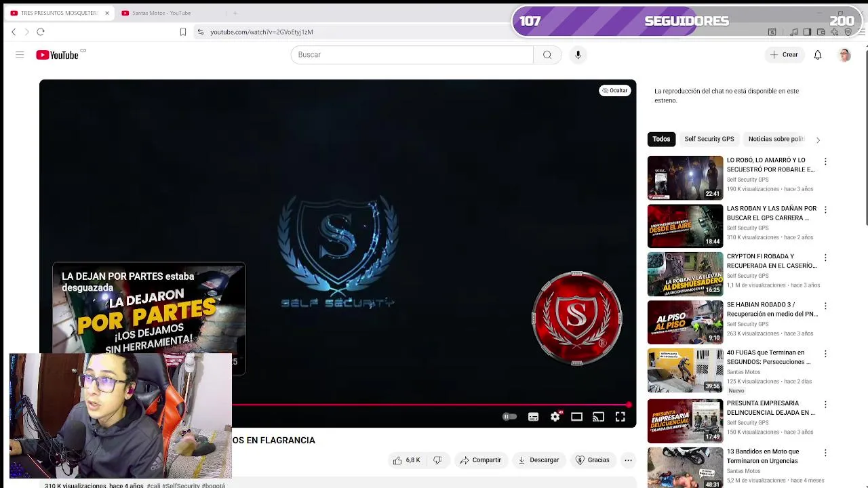Click the search magnifier button
Viewport: 868px width, 488px height.
click(547, 55)
